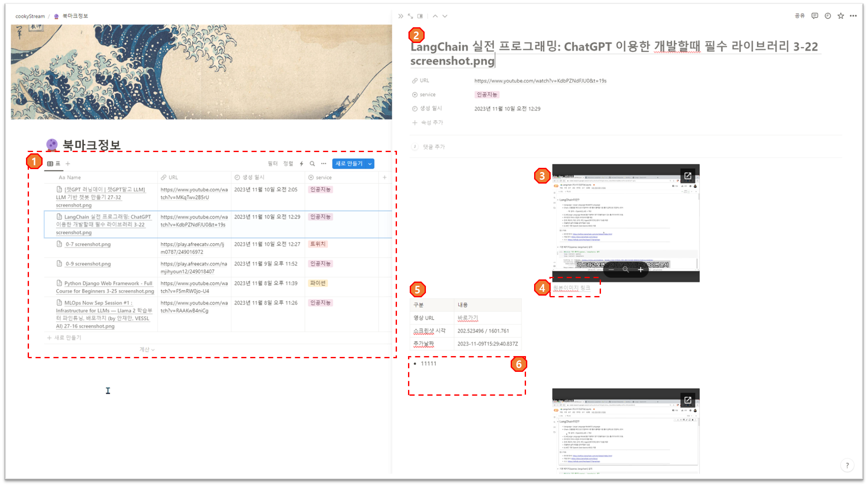Screen dimensions: 868x486
Task: Open the three-dot page options menu at the top right
Action: point(853,16)
